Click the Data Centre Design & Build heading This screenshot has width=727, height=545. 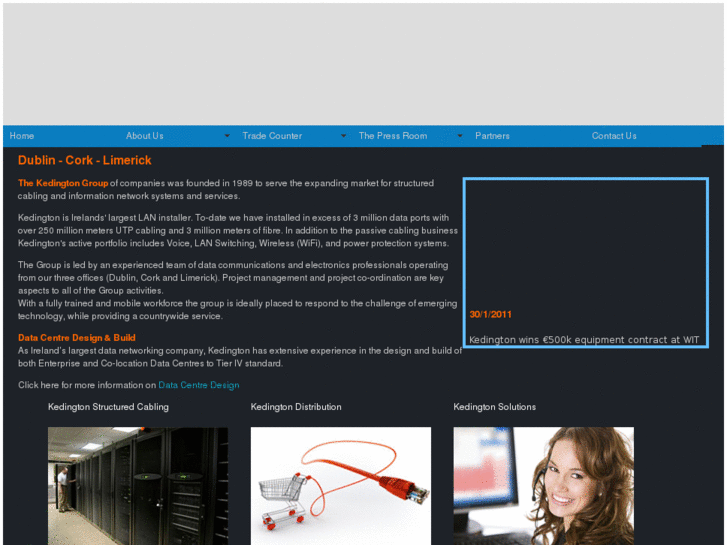[x=77, y=338]
